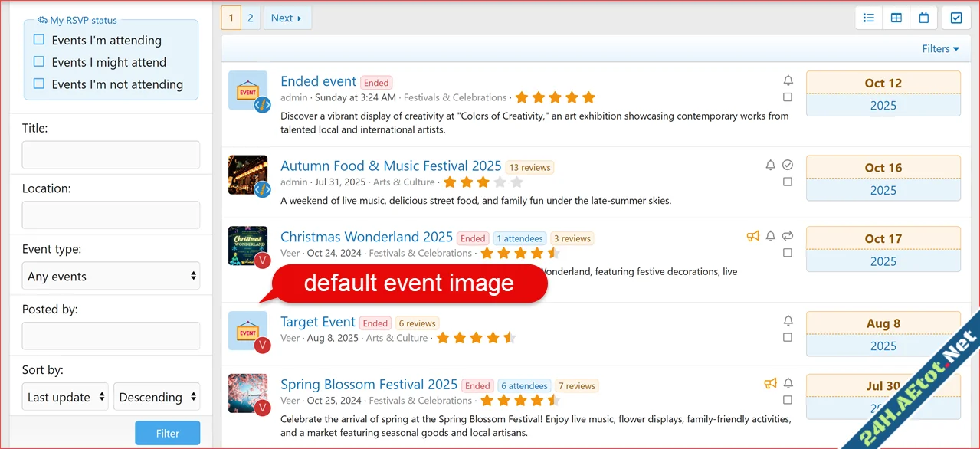Image resolution: width=980 pixels, height=449 pixels.
Task: Open the Event type dropdown
Action: (110, 276)
